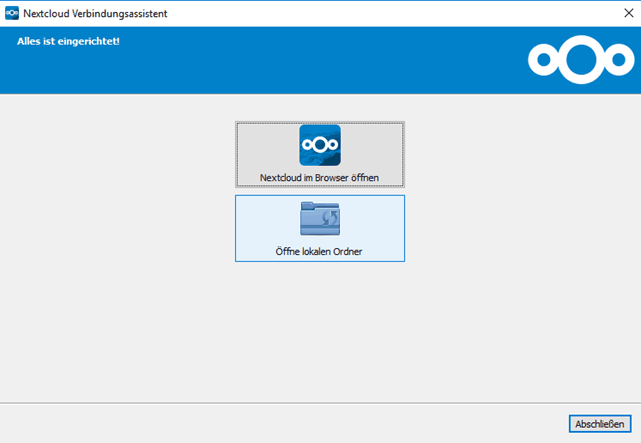Viewport: 641px width, 443px height.
Task: Click the Nextcloud title bar app icon
Action: point(12,13)
